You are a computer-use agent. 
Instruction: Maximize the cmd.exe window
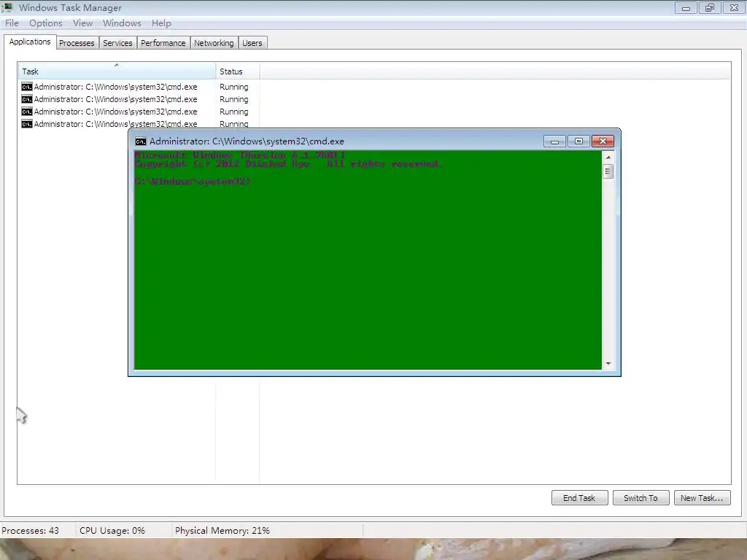click(x=578, y=141)
